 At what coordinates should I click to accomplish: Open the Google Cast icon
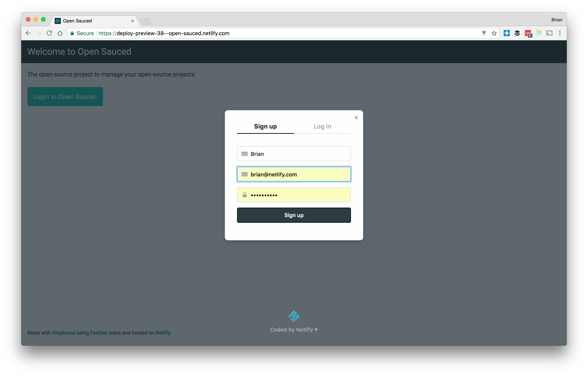(x=549, y=33)
